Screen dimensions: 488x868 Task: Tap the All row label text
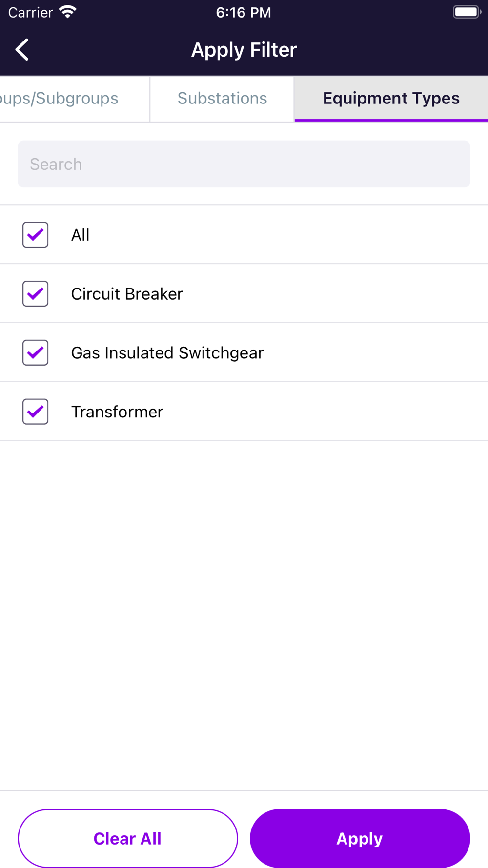coord(81,235)
